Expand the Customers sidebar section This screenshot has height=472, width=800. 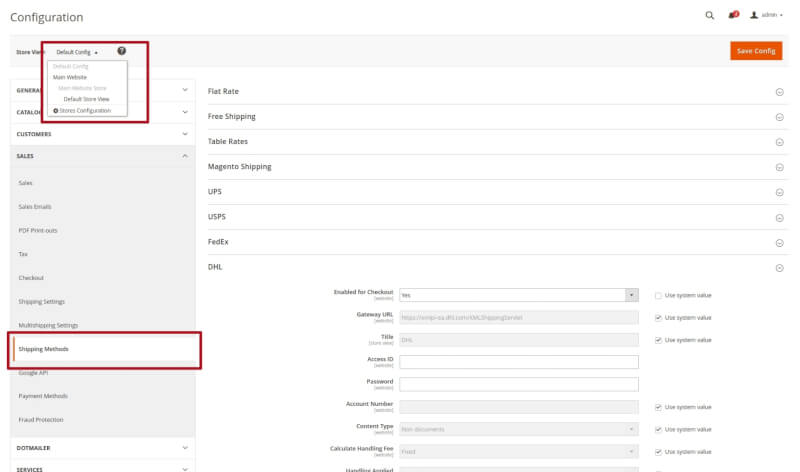102,134
